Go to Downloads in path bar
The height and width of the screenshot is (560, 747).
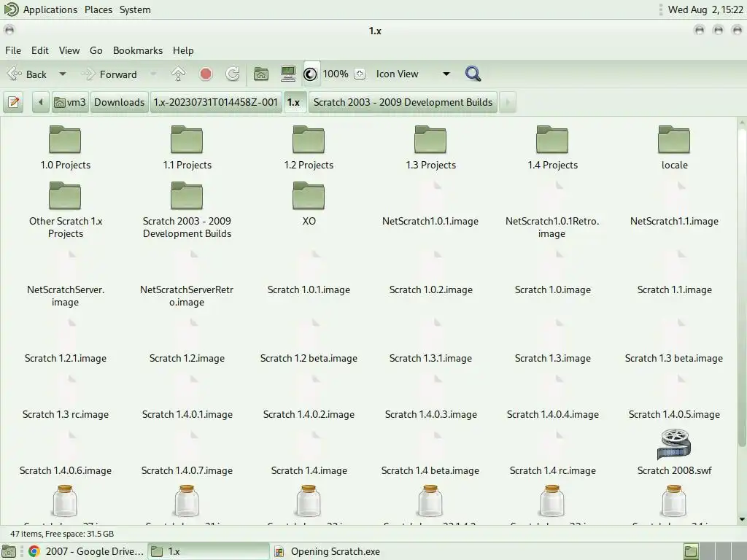(x=119, y=102)
